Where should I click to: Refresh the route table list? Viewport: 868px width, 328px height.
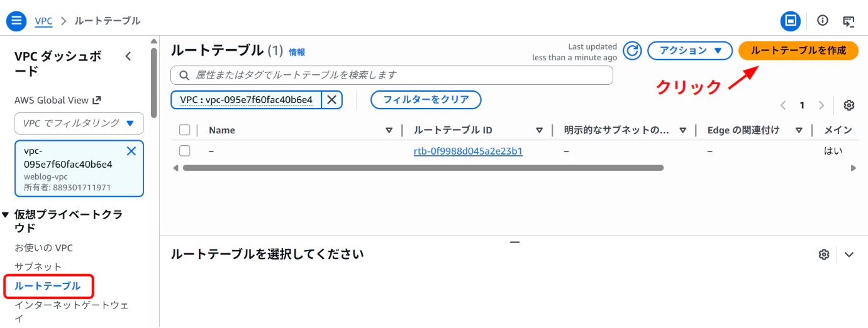pyautogui.click(x=632, y=51)
